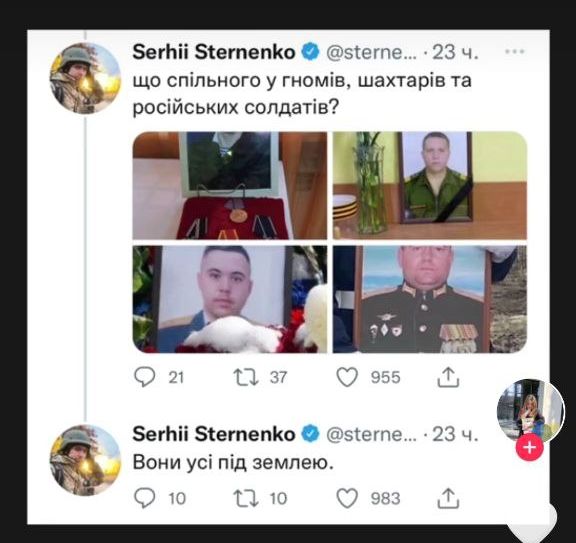
Task: Open reply icon on the first tweet
Action: click(x=145, y=377)
